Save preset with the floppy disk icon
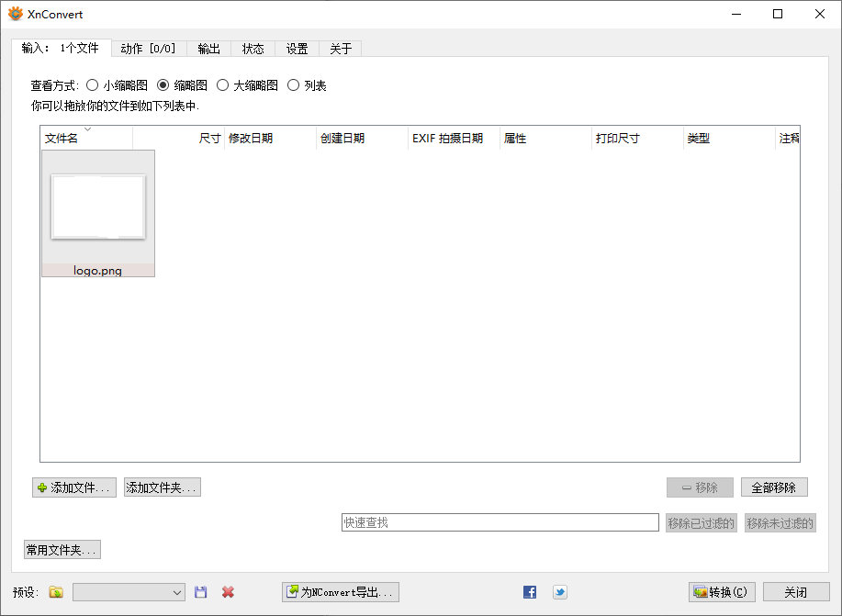Screen dimensions: 842x616 pyautogui.click(x=201, y=592)
